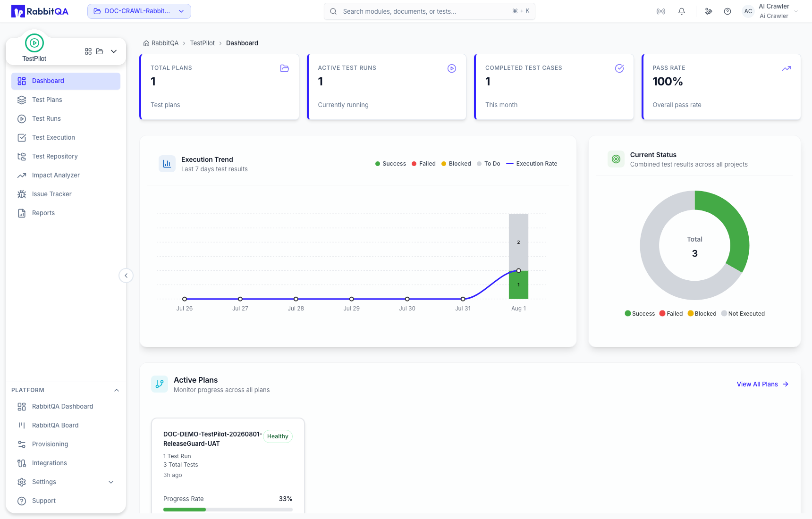812x519 pixels.
Task: Click the Jul 26 data point
Action: pos(185,299)
